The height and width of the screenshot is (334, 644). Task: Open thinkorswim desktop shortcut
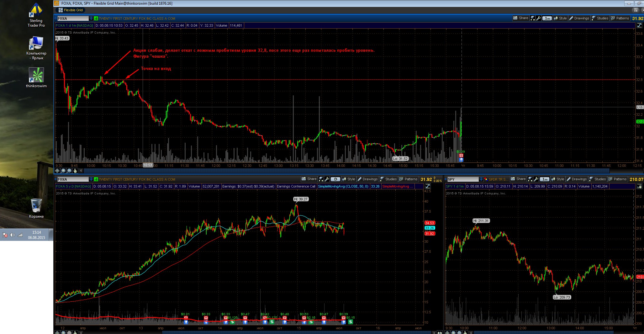[36, 77]
